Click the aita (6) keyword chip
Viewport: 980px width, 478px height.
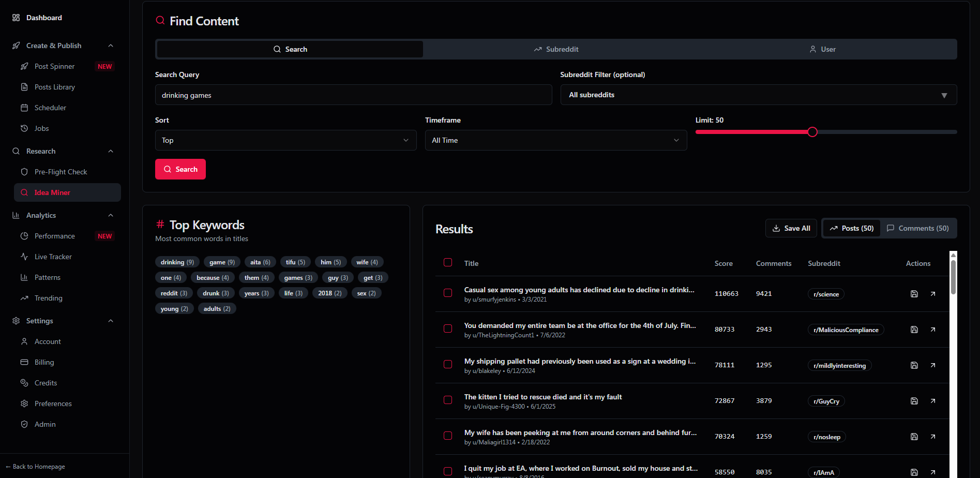coord(260,262)
